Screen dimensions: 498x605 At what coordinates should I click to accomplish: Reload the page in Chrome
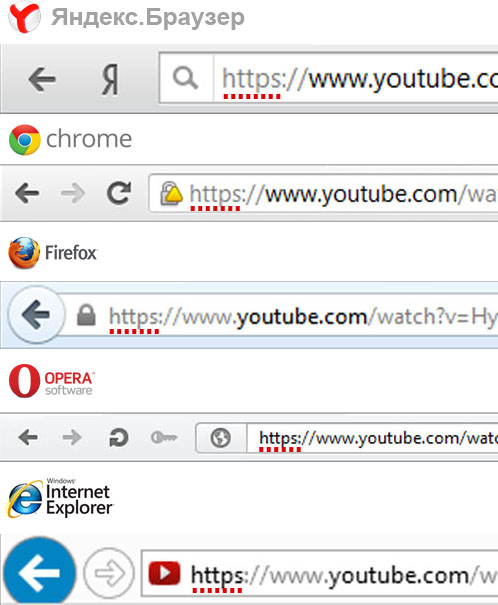[x=119, y=193]
